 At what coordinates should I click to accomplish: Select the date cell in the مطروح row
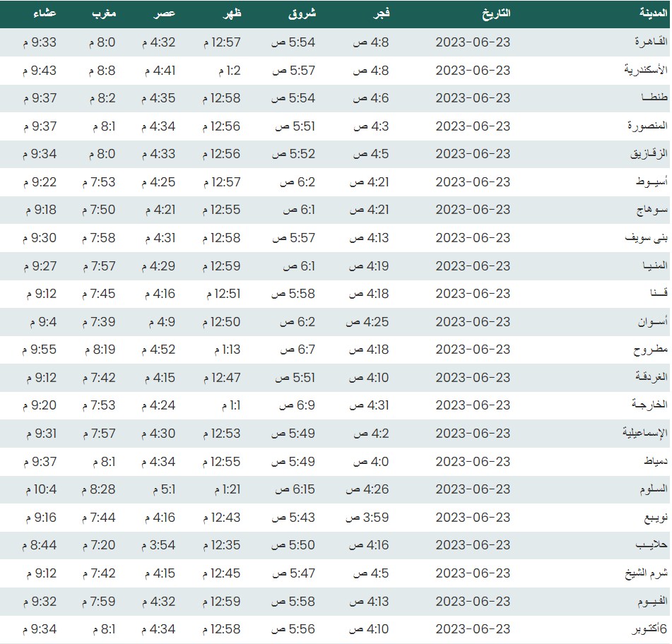473,350
